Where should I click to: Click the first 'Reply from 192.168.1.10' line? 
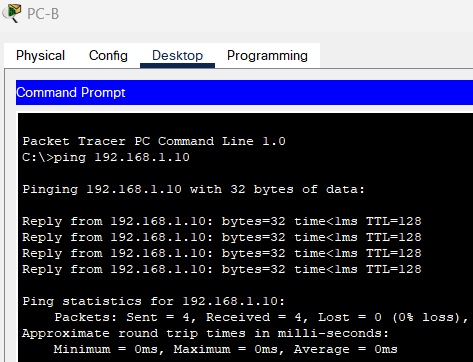point(222,221)
